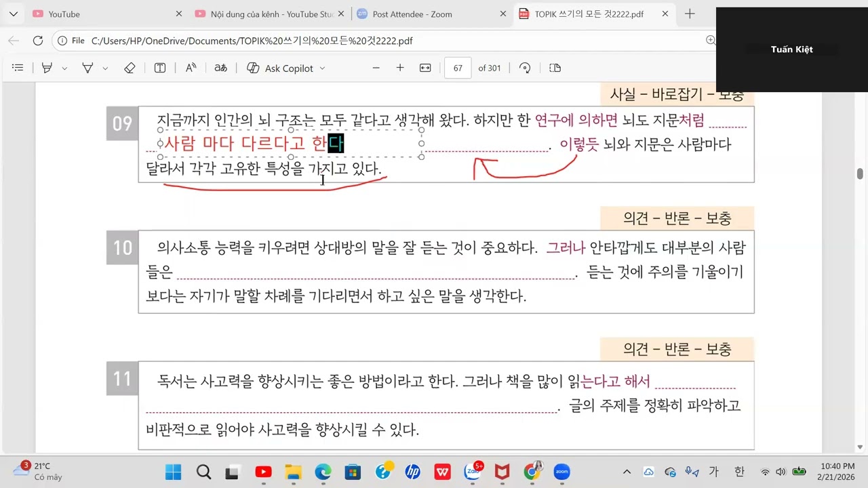Open the Ask Copilot dropdown arrow
The height and width of the screenshot is (488, 868).
(x=322, y=68)
